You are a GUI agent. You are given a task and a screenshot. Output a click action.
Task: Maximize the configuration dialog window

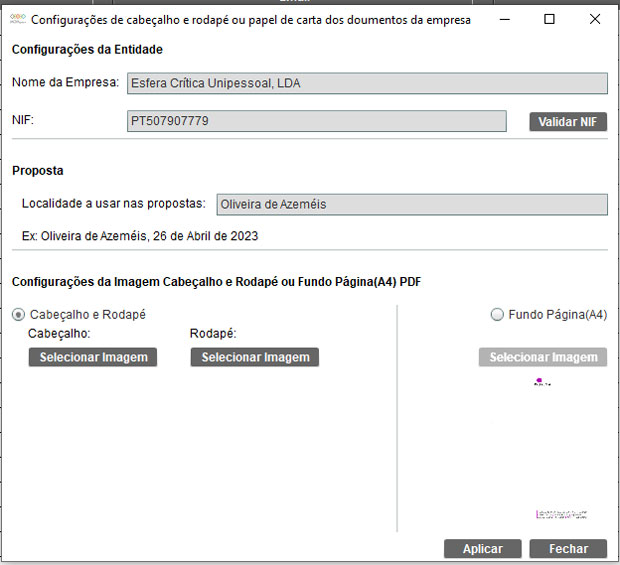(549, 19)
